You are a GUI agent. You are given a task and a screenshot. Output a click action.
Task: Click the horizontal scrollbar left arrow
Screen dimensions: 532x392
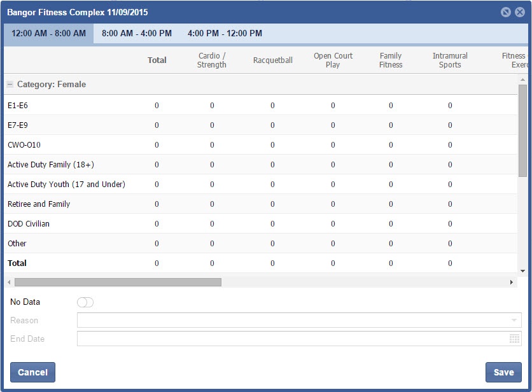point(8,282)
